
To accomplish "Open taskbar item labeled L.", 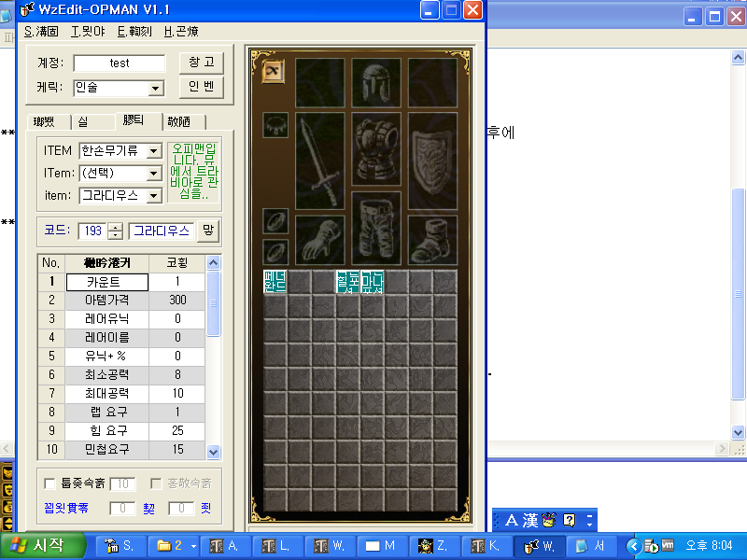I will [276, 546].
